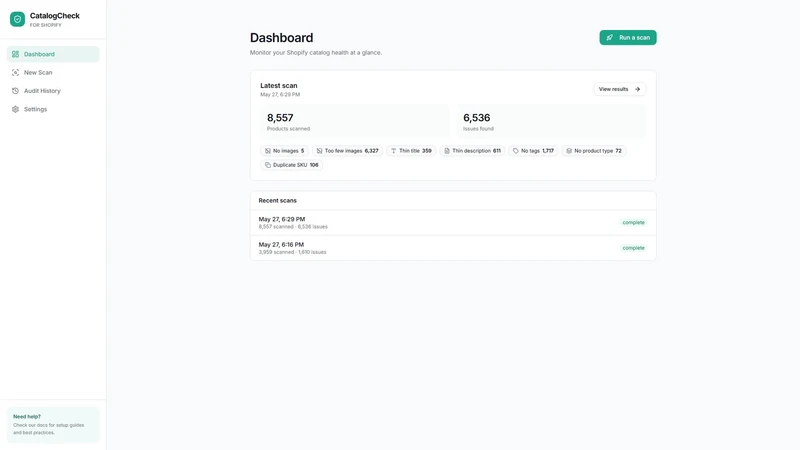Click the 'FOR SHOPIFY' label
The height and width of the screenshot is (450, 800).
[x=45, y=25]
